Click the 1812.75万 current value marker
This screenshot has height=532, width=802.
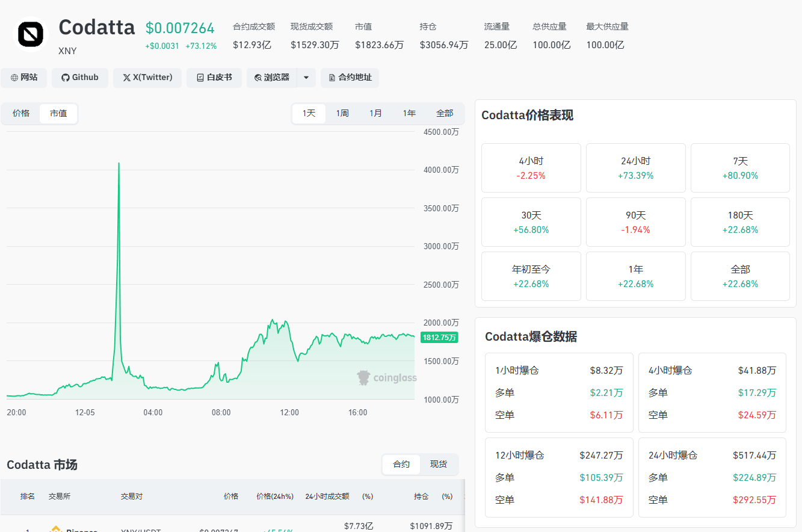click(x=440, y=338)
